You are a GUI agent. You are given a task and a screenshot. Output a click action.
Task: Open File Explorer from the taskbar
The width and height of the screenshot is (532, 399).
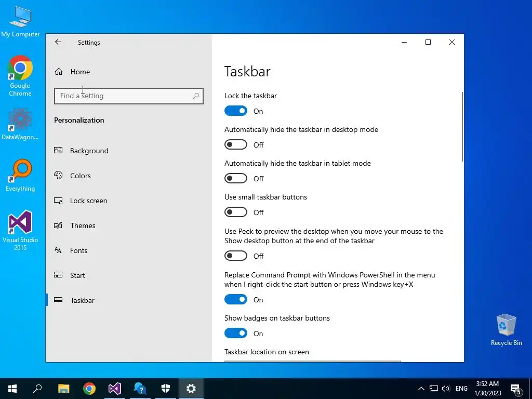pos(63,389)
